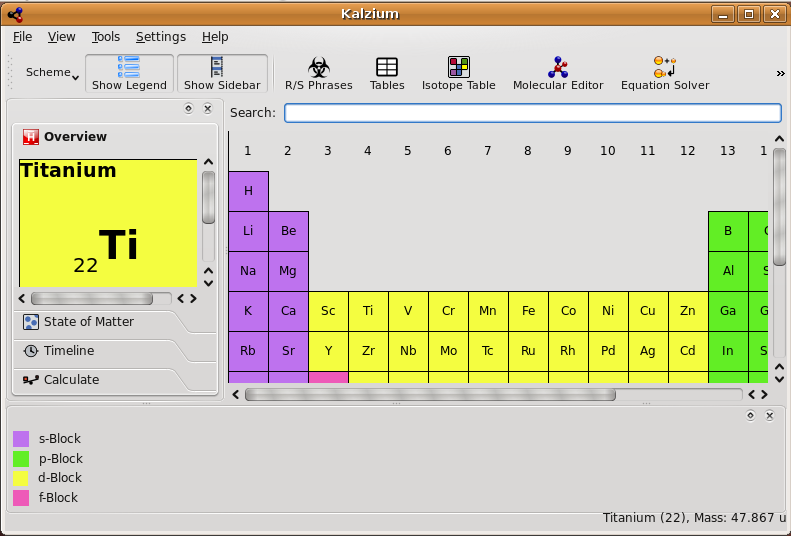Click status text Titanium (22), Mass: 47.867 u
Image resolution: width=791 pixels, height=536 pixels.
point(695,518)
